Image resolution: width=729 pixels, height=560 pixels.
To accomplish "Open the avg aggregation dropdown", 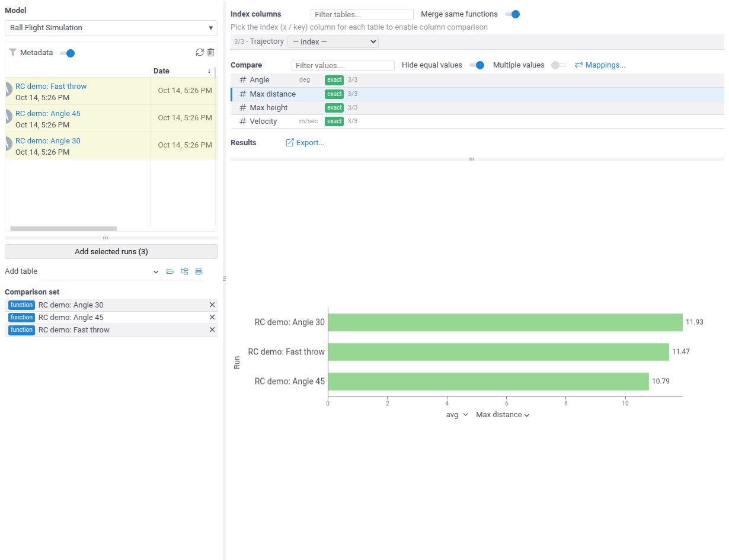I will coord(457,415).
